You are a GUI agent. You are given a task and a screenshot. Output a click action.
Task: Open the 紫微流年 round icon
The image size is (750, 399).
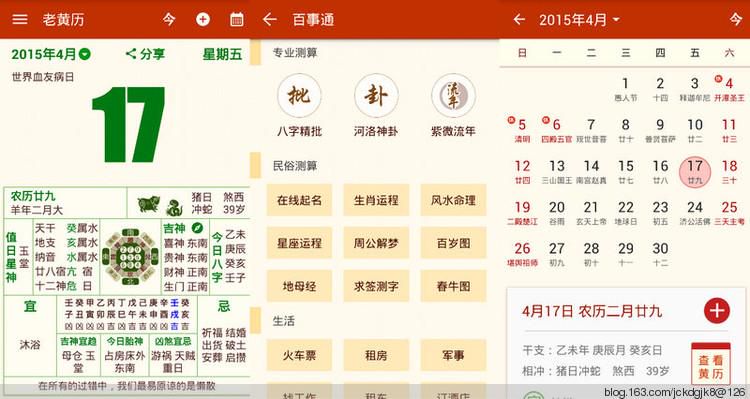[453, 95]
